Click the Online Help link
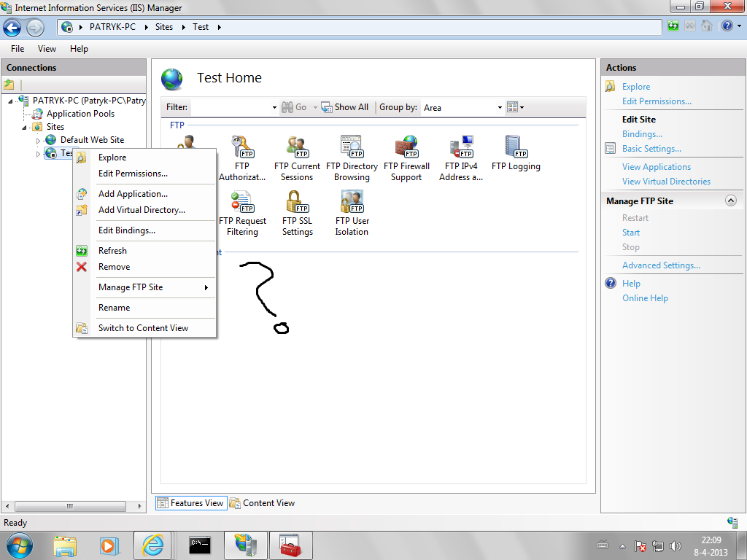747x560 pixels. click(645, 298)
